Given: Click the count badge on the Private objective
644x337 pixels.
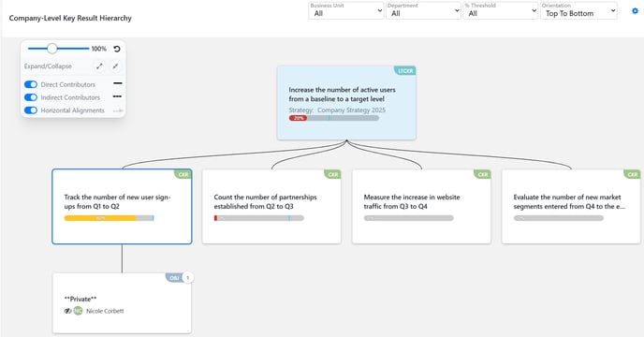Looking at the screenshot, I should tap(188, 278).
